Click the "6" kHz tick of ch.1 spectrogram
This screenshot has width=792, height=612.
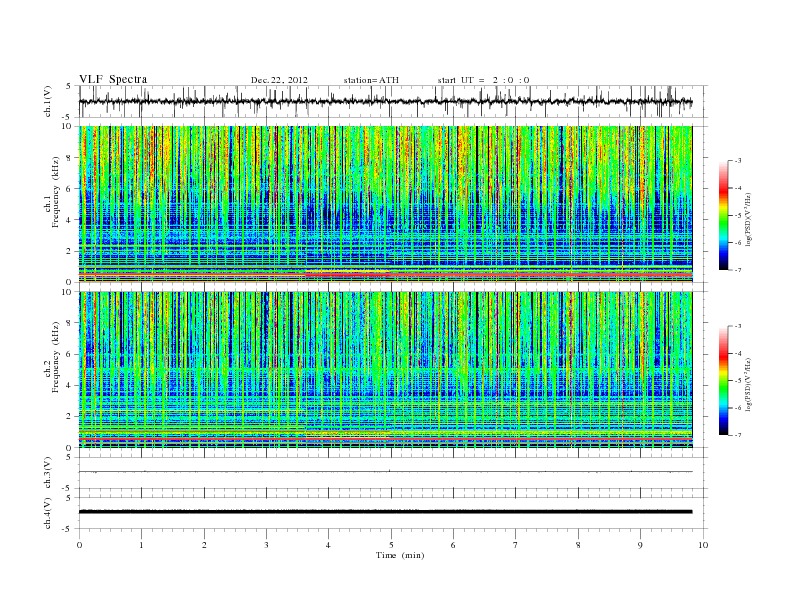point(69,189)
